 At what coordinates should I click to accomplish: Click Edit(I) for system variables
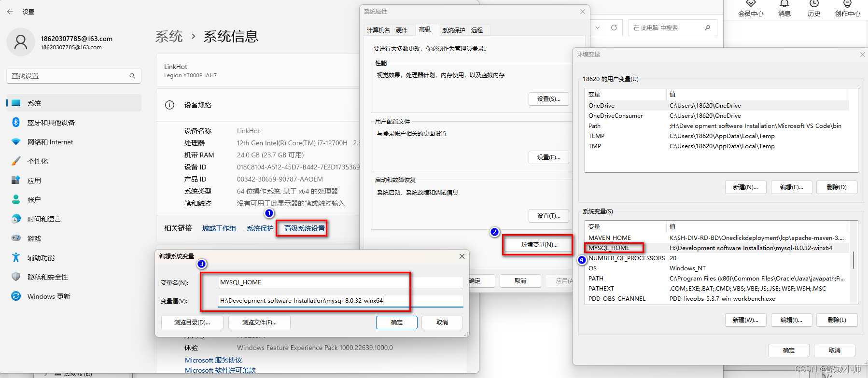point(792,320)
